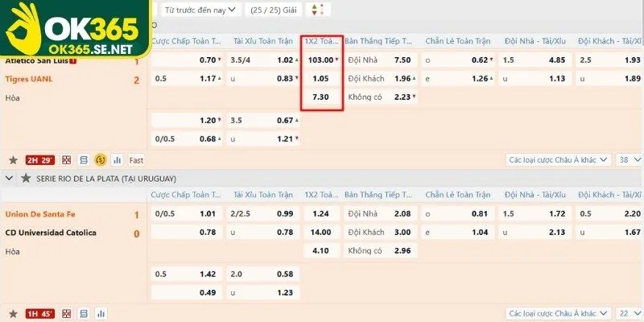Select away under odds 1.89
The width and height of the screenshot is (644, 322).
coord(610,78)
